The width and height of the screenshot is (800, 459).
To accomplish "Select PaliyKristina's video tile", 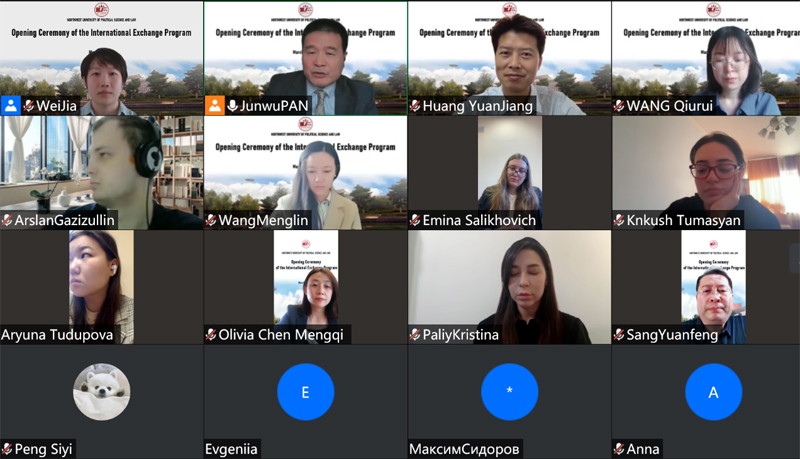I will [x=510, y=287].
